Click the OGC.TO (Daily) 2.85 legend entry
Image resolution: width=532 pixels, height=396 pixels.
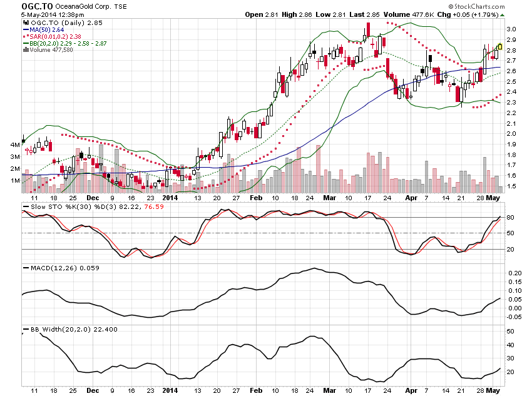[x=66, y=23]
